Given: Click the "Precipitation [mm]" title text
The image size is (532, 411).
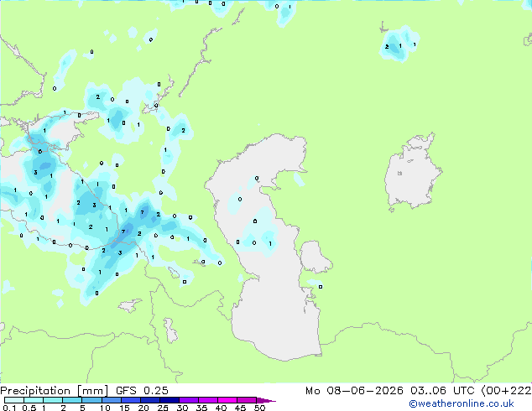Looking at the screenshot, I should tap(55, 391).
